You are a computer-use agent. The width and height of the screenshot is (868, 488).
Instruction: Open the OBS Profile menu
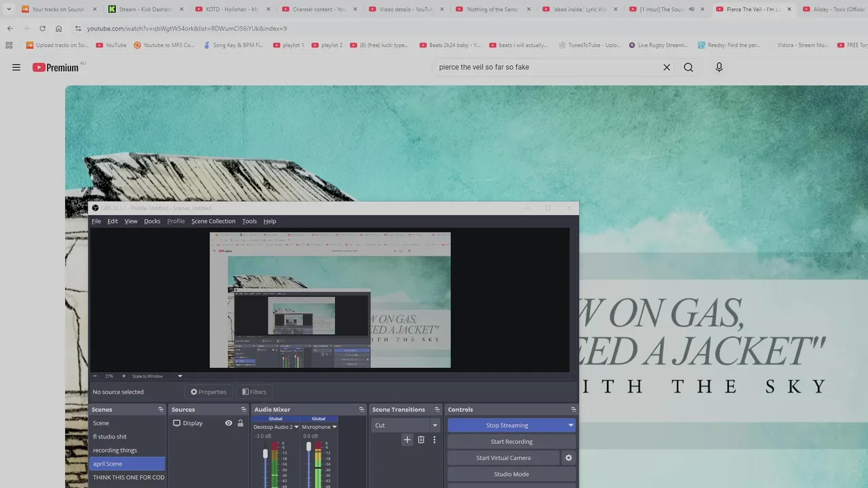coord(176,221)
